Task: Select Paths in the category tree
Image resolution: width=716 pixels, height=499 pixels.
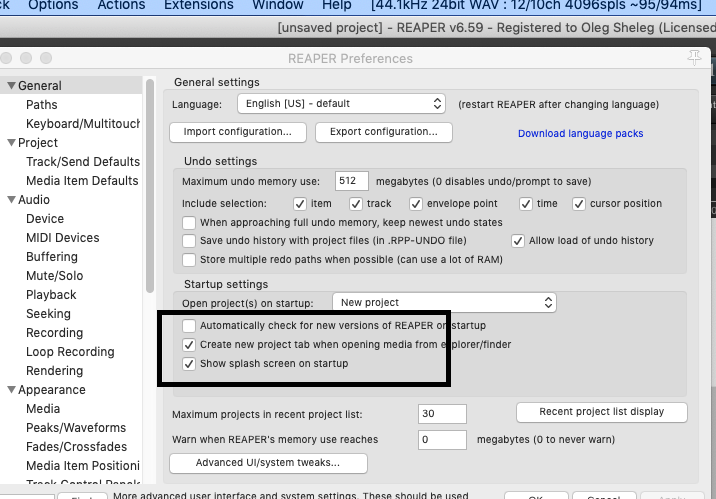Action: (x=42, y=105)
